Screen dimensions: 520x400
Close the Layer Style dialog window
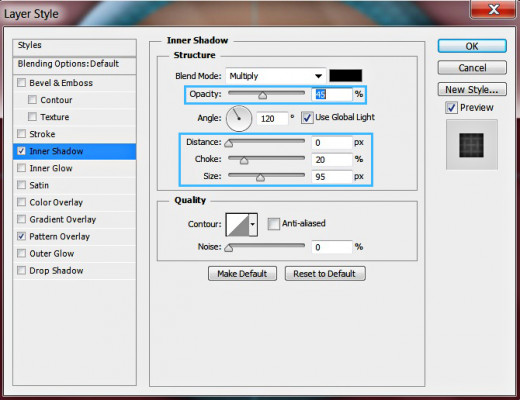point(493,10)
